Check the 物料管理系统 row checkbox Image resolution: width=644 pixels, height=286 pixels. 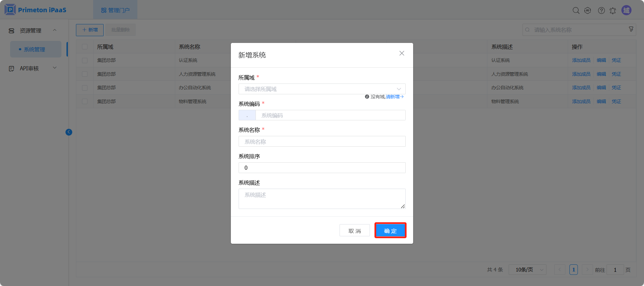(x=85, y=101)
